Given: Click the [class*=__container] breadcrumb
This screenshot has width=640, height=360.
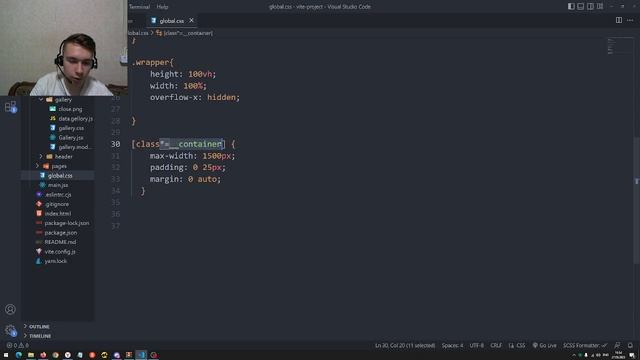Looking at the screenshot, I should [x=184, y=33].
